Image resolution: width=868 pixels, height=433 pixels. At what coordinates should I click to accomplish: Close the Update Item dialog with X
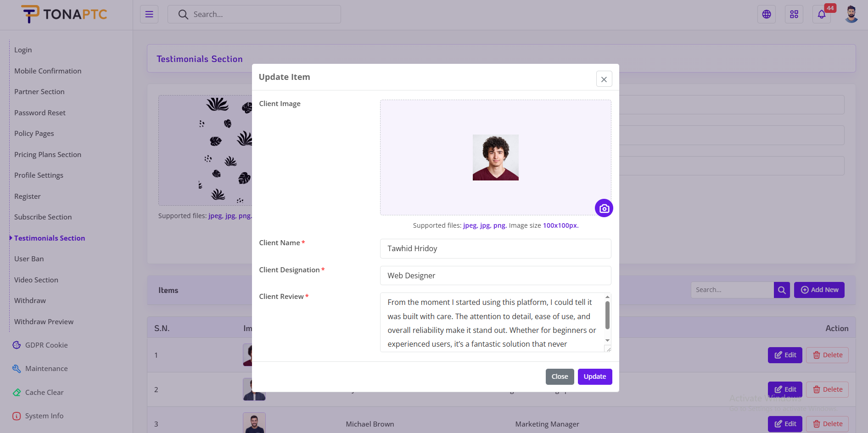pos(604,79)
